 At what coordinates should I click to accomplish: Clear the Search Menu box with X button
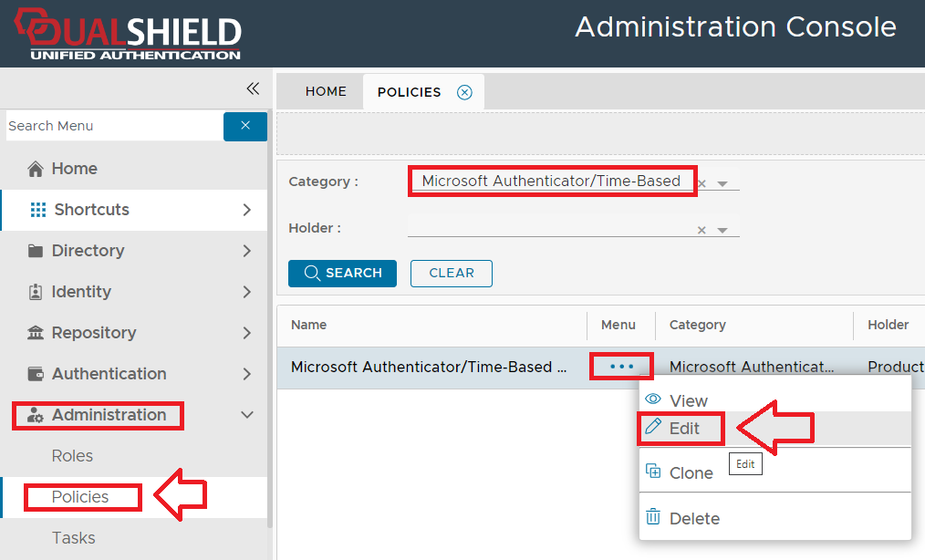click(245, 126)
